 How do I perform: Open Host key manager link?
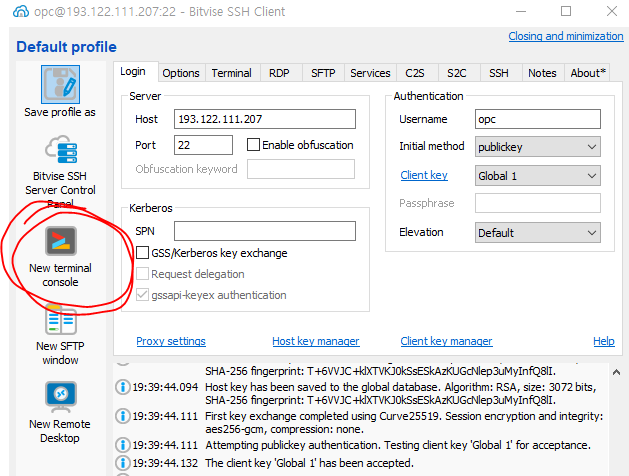[x=316, y=341]
